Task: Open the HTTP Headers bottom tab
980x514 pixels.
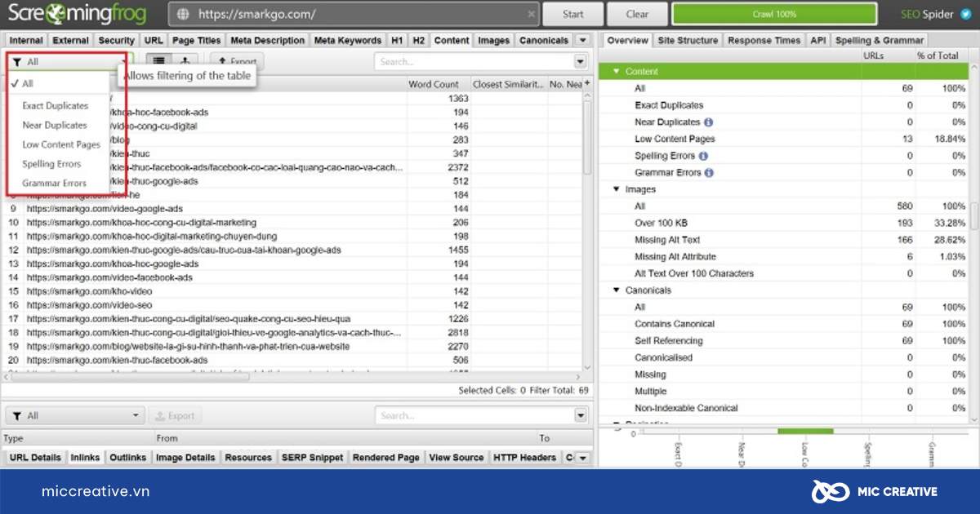Action: 524,458
